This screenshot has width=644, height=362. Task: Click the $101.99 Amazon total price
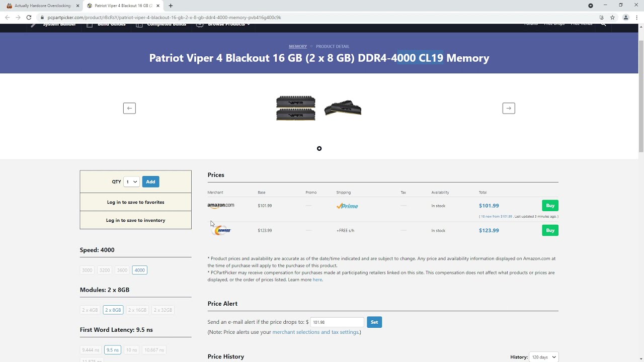pyautogui.click(x=489, y=206)
